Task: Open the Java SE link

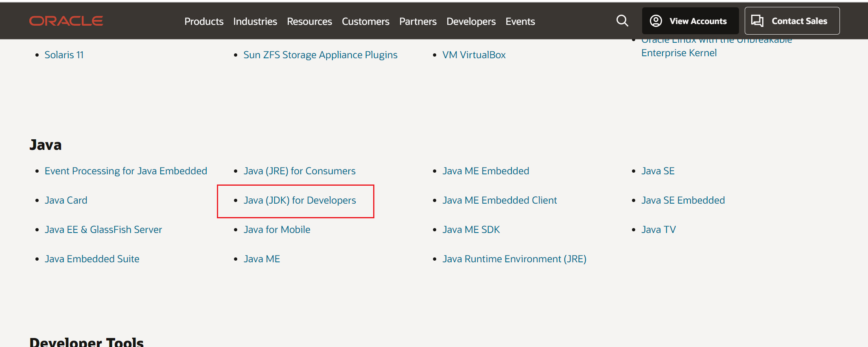Action: pyautogui.click(x=658, y=171)
